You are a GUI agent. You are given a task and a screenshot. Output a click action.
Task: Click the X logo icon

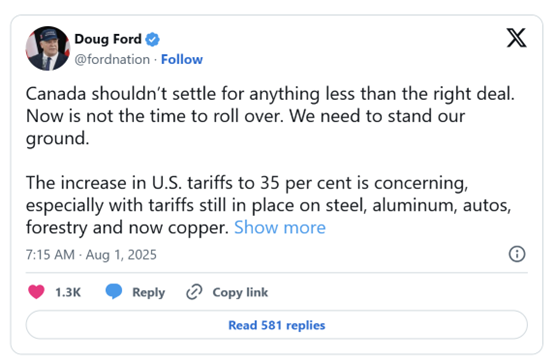[517, 38]
